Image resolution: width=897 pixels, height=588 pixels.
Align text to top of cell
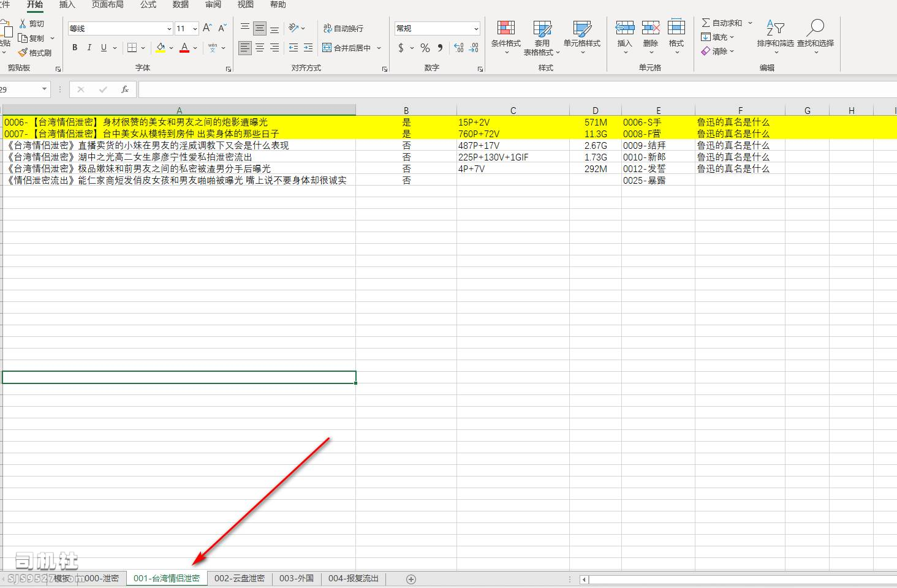tap(245, 28)
